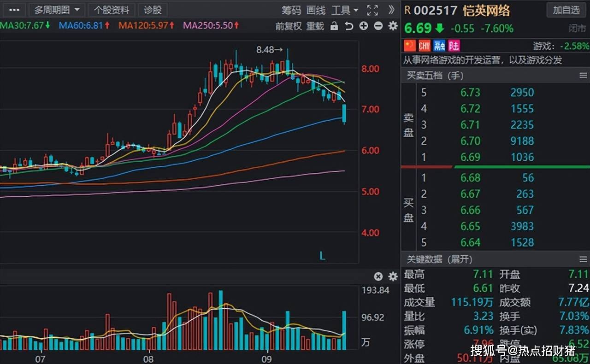This screenshot has height=364, width=590.
Task: Click the 加自选 add-to-watchlist button
Action: coord(566,10)
